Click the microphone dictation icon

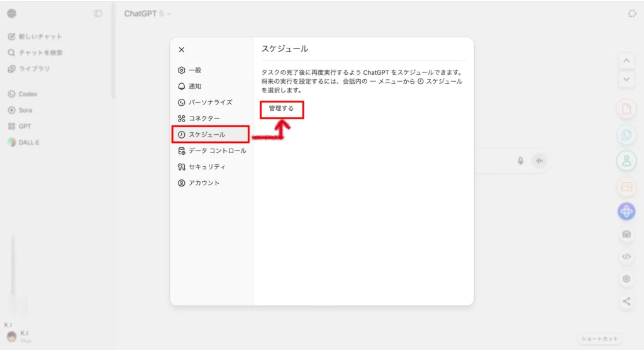coord(520,161)
